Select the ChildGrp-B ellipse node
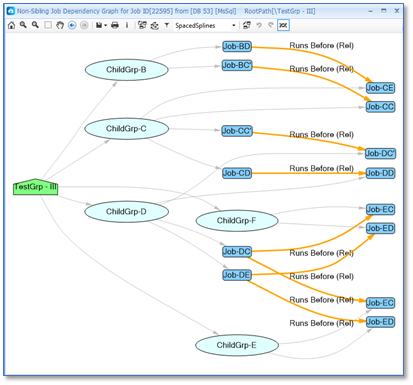 point(126,70)
